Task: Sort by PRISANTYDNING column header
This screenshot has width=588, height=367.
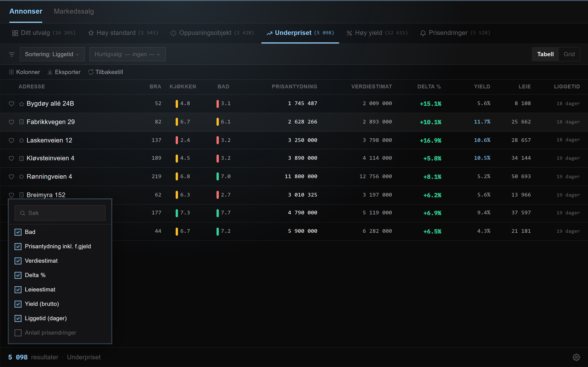Action: pyautogui.click(x=294, y=87)
